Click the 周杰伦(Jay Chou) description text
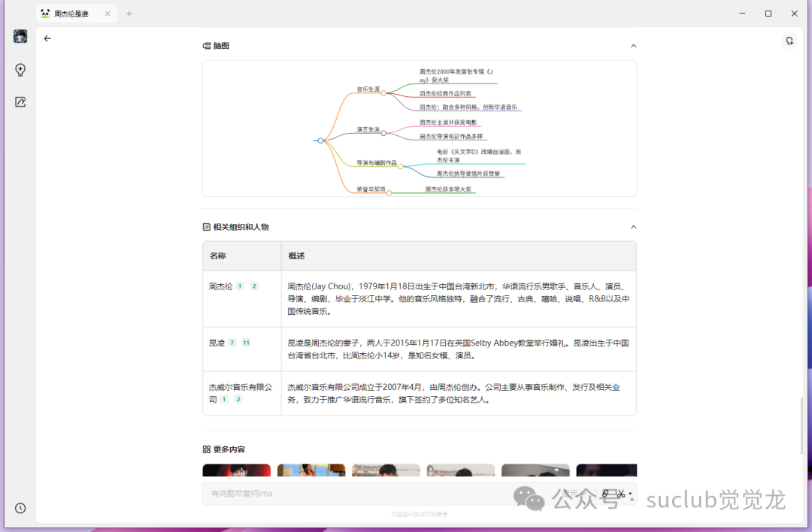Viewport: 812px width, 532px height. [459, 298]
